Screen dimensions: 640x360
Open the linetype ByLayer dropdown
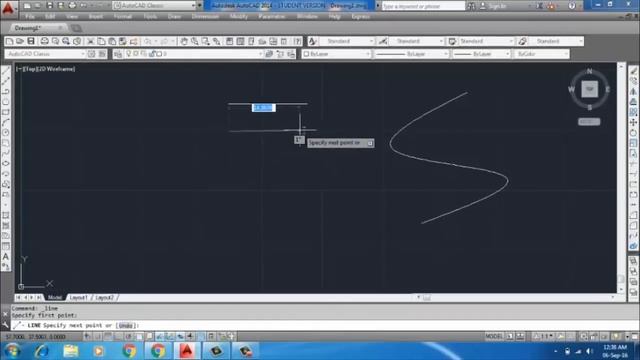tap(411, 54)
